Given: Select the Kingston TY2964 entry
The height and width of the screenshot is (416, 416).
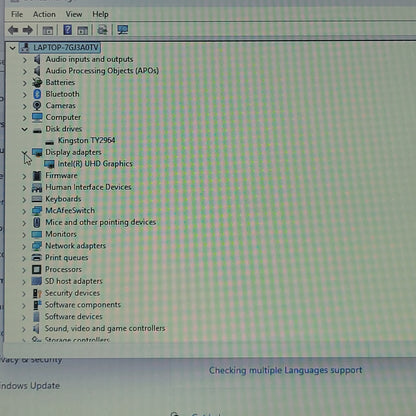Looking at the screenshot, I should [86, 140].
